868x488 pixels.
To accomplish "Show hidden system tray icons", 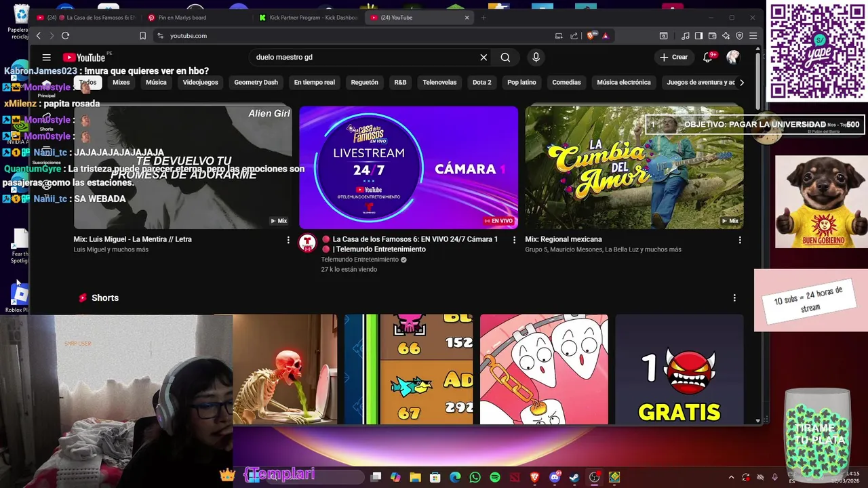I will point(731,477).
